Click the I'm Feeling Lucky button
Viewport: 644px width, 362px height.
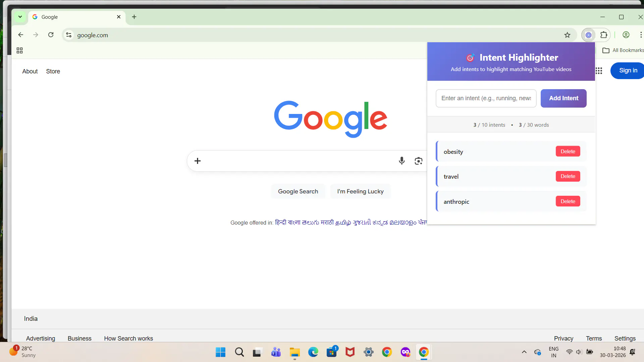(360, 191)
